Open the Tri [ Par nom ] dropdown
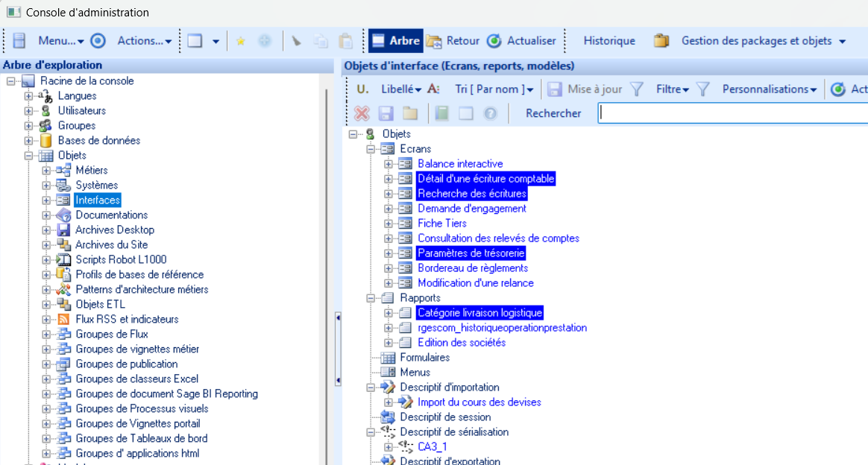This screenshot has height=465, width=868. pyautogui.click(x=494, y=89)
